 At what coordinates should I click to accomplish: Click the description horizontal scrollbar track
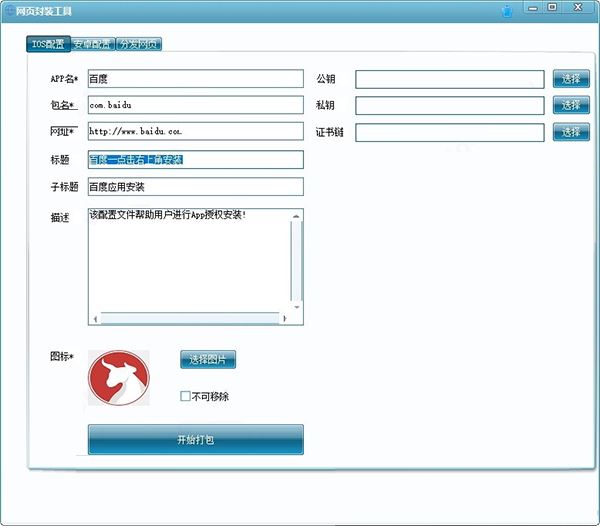(190, 318)
